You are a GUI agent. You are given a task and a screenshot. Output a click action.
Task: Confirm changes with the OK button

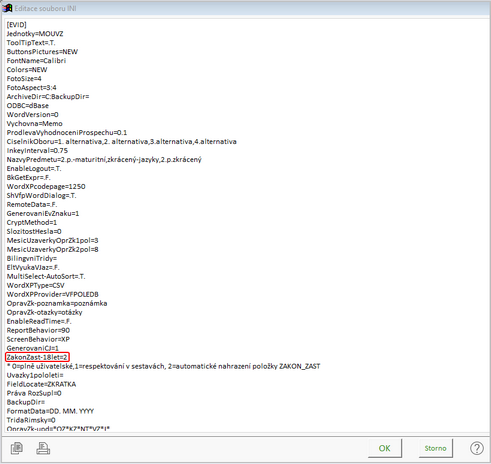tap(385, 448)
